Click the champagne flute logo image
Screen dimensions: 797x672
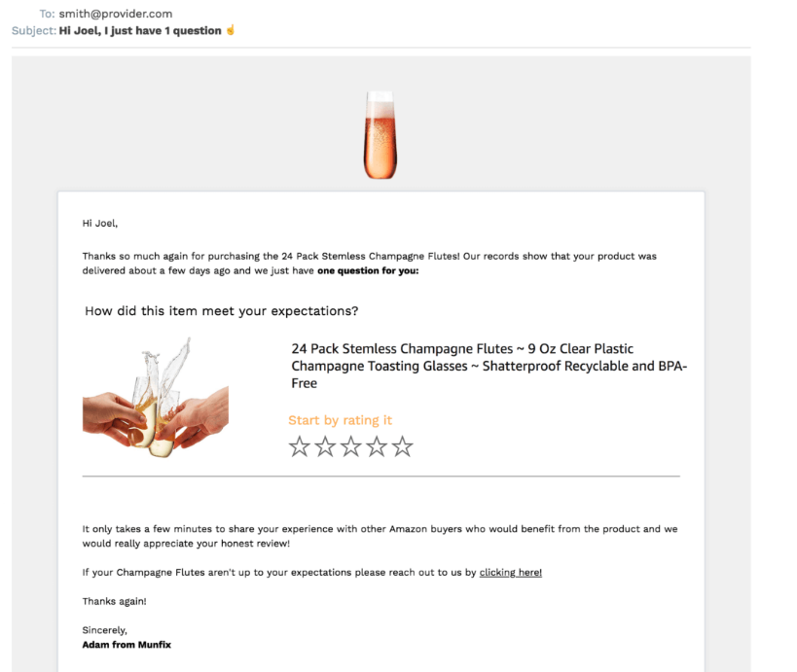tap(380, 135)
